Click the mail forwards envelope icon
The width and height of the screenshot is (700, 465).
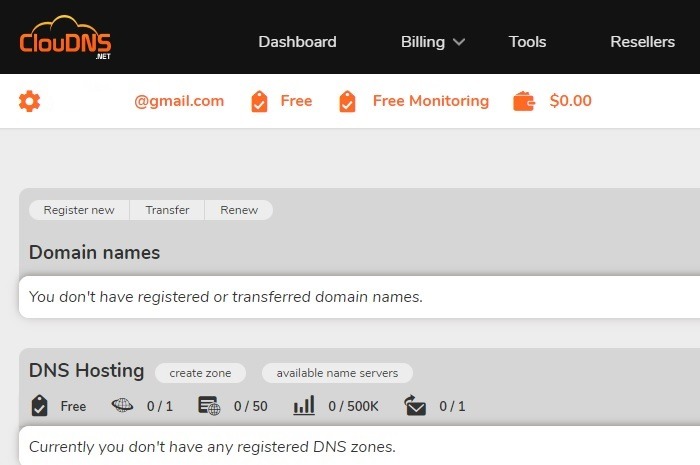[x=415, y=405]
